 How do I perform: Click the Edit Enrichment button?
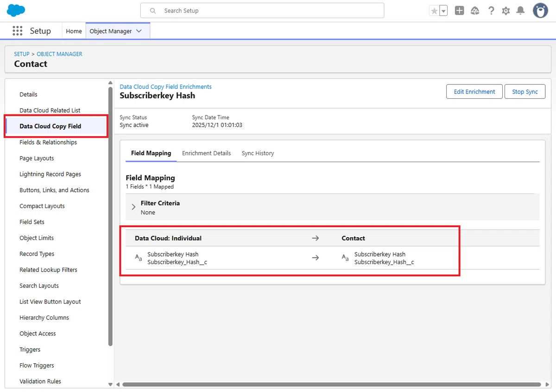click(x=474, y=92)
